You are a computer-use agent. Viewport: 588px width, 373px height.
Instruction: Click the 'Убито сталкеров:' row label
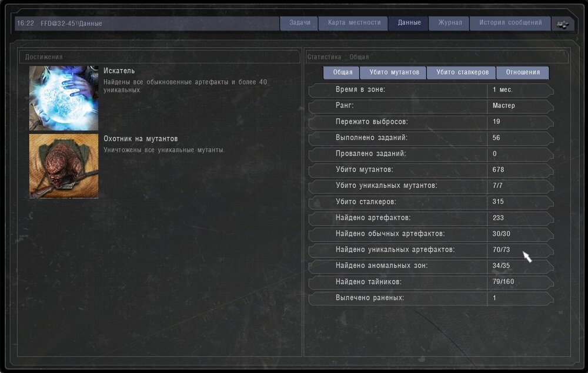tap(366, 202)
